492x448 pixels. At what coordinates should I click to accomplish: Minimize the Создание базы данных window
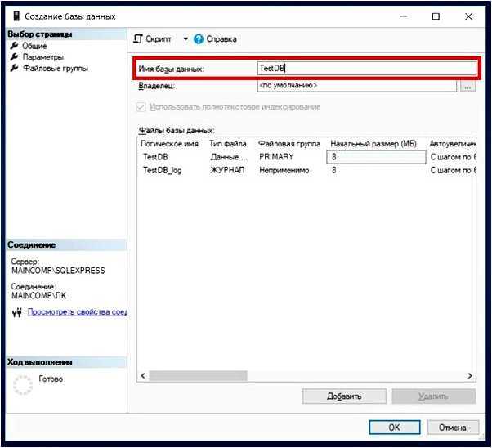pyautogui.click(x=404, y=16)
